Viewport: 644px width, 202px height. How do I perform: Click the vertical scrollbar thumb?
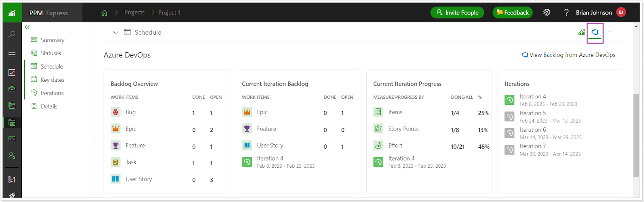click(x=636, y=135)
